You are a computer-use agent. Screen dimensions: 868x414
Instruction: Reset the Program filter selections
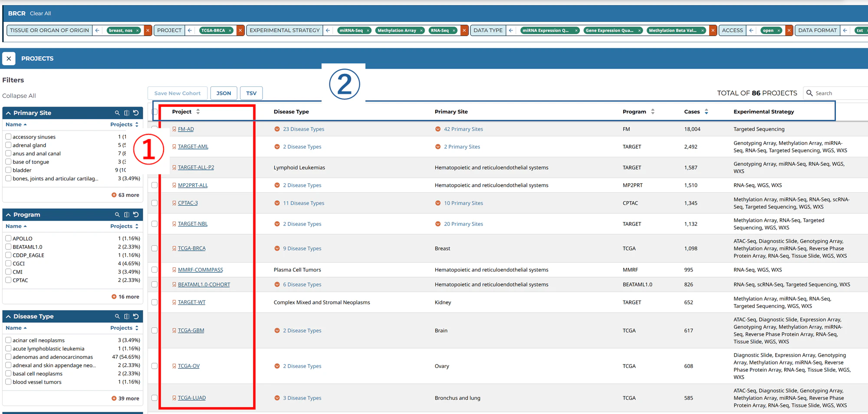click(136, 215)
